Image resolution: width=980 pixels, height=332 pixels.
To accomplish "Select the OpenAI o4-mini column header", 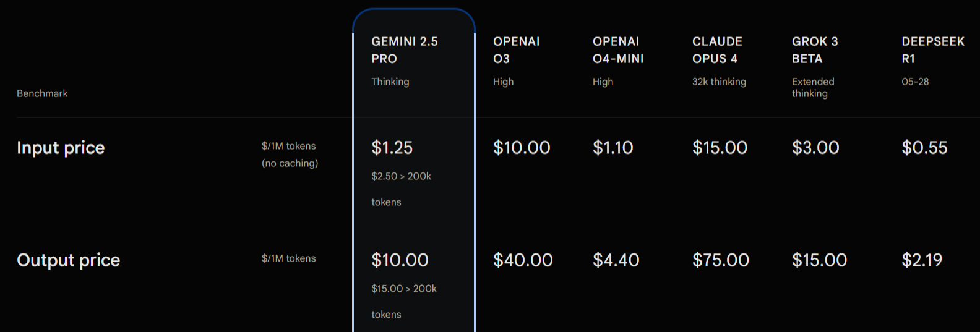I will tap(618, 50).
